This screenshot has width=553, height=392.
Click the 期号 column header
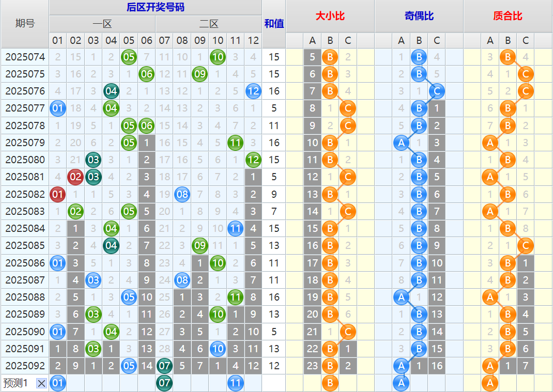[25, 24]
